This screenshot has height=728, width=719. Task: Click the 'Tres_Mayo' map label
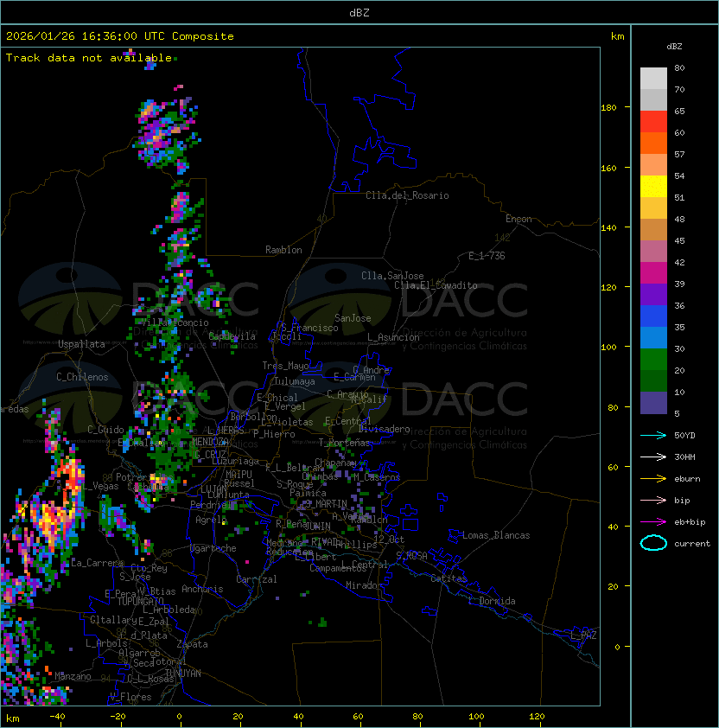coord(285,366)
